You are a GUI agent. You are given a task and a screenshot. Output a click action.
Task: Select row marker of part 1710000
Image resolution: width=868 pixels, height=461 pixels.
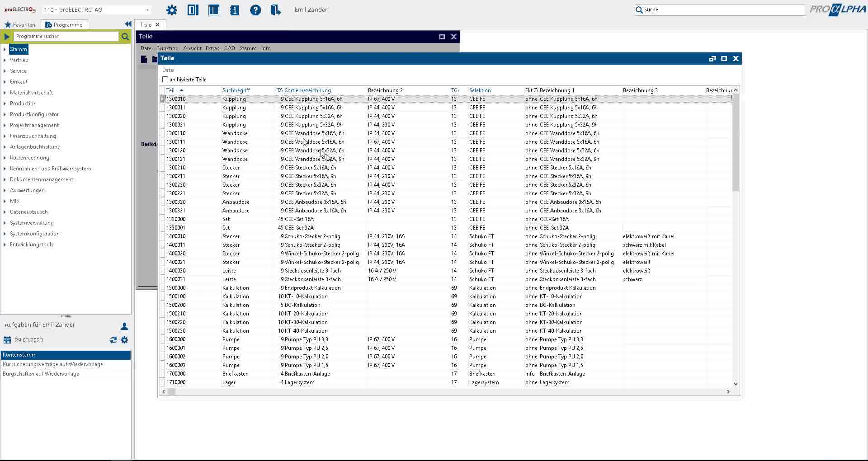pyautogui.click(x=162, y=382)
